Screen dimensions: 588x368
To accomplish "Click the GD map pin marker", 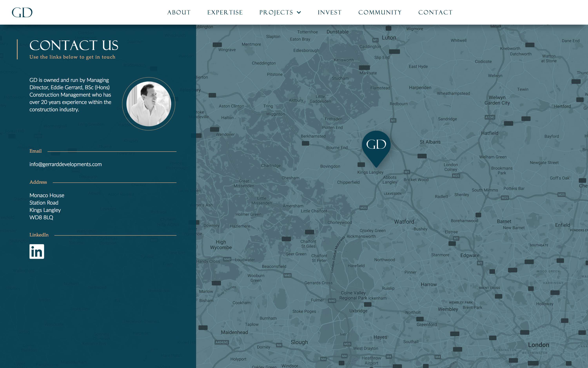I will pos(376,149).
